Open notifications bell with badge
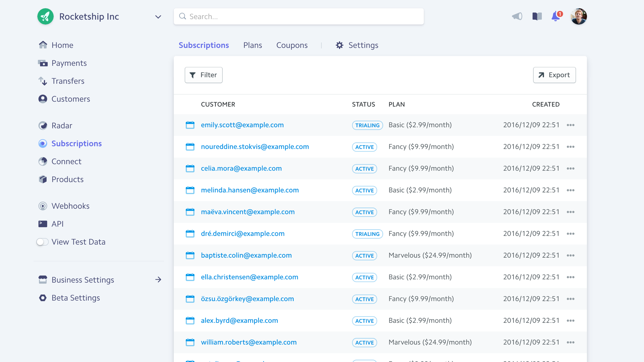644x362 pixels. click(x=556, y=16)
